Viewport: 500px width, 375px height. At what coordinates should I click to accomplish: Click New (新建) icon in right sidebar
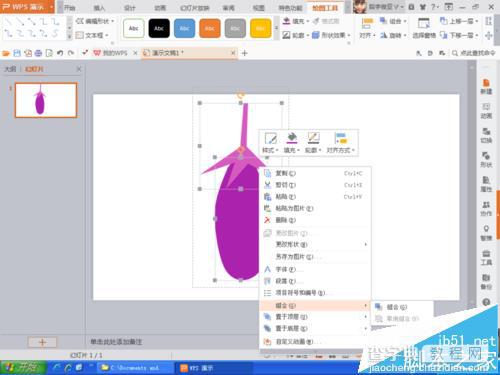(486, 87)
